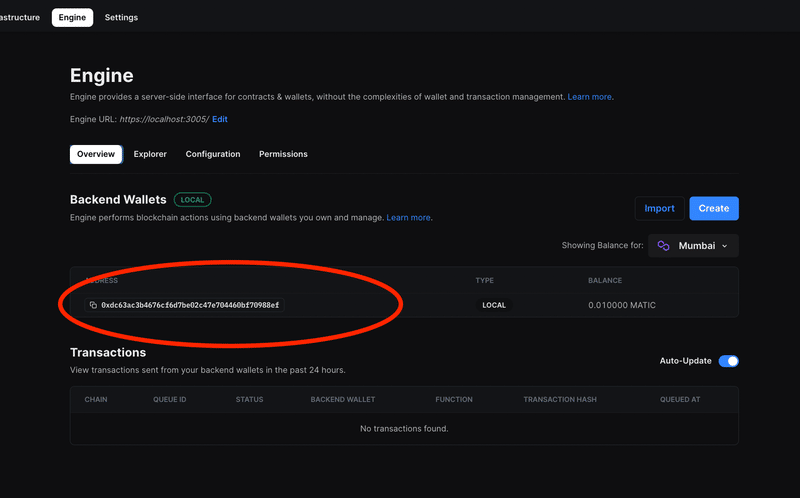Copy the backend wallet address icon
Image resolution: width=800 pixels, height=498 pixels.
click(93, 305)
